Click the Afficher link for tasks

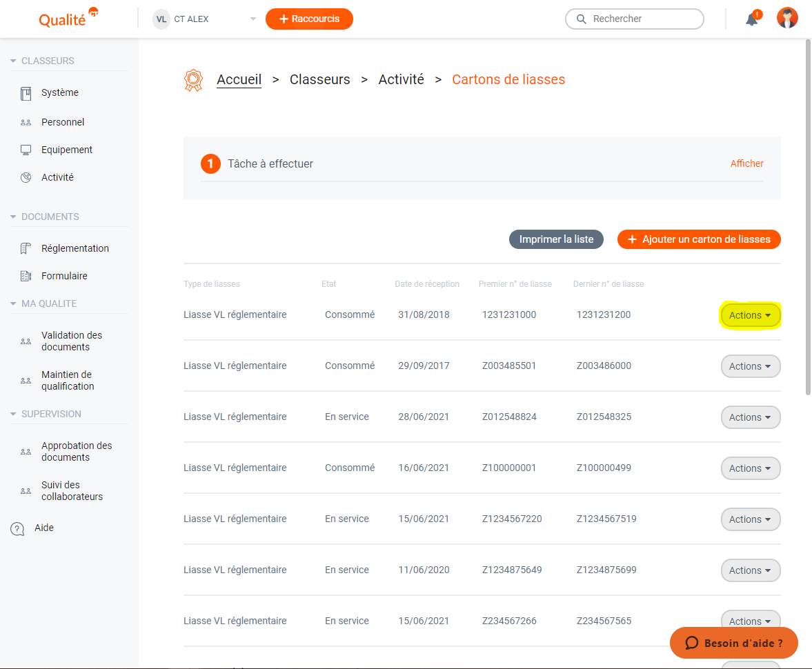[746, 163]
